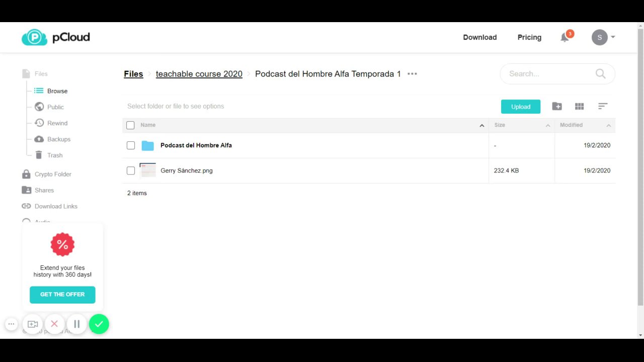Sort by the Size column
Viewport: 644px width, 362px height.
point(522,125)
